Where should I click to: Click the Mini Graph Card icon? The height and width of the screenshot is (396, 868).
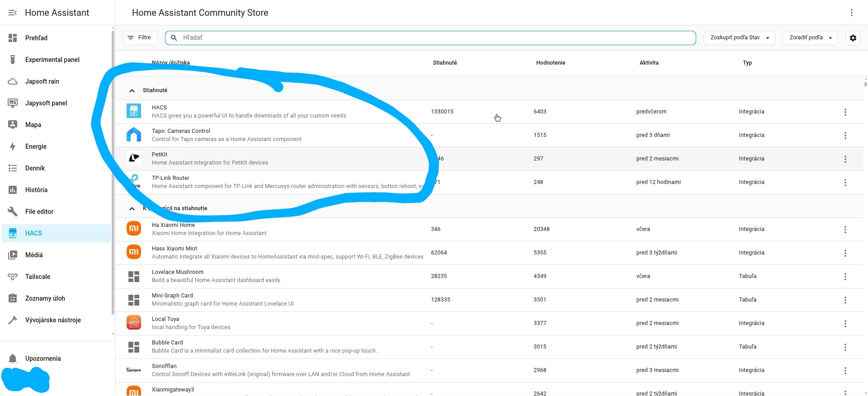134,300
